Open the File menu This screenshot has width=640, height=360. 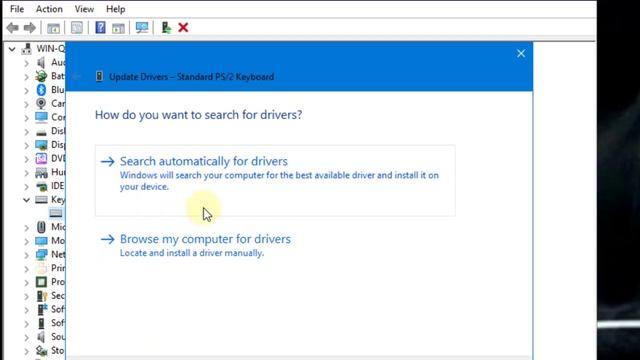[x=17, y=9]
